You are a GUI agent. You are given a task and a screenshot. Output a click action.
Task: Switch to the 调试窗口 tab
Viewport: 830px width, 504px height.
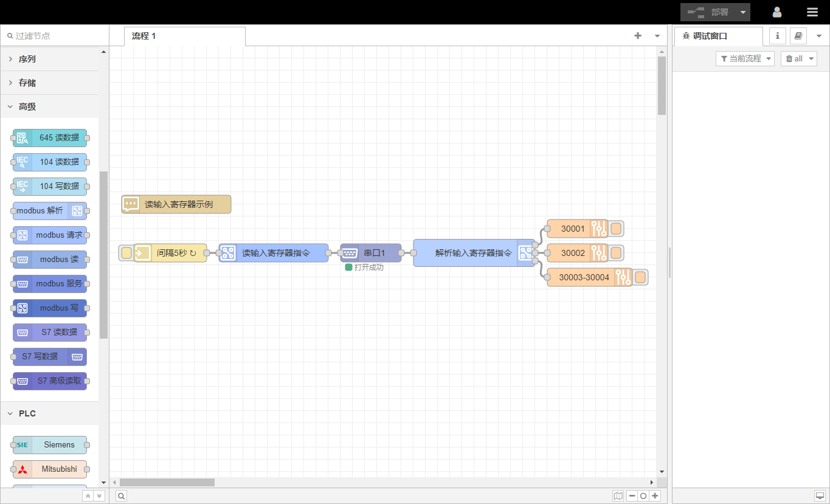coord(710,36)
